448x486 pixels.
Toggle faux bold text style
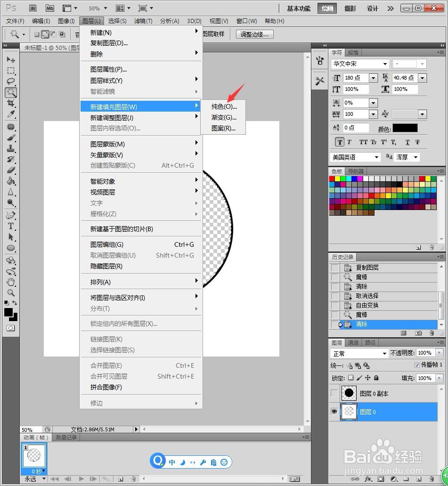point(340,142)
